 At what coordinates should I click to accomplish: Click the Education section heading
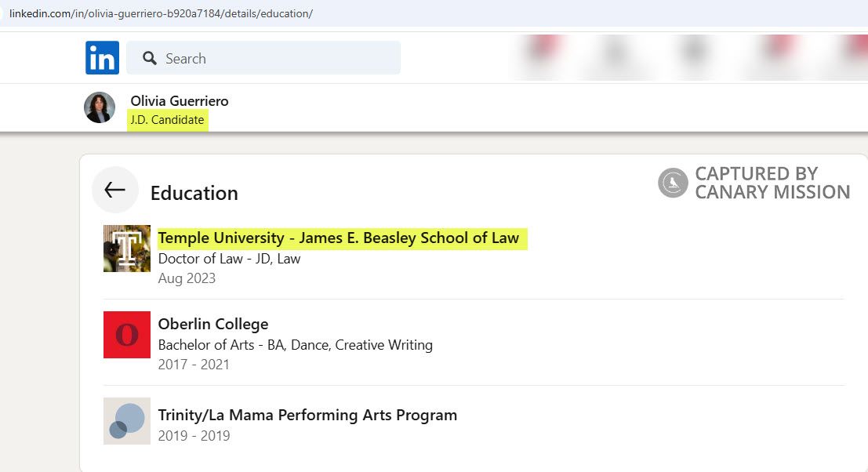tap(194, 193)
